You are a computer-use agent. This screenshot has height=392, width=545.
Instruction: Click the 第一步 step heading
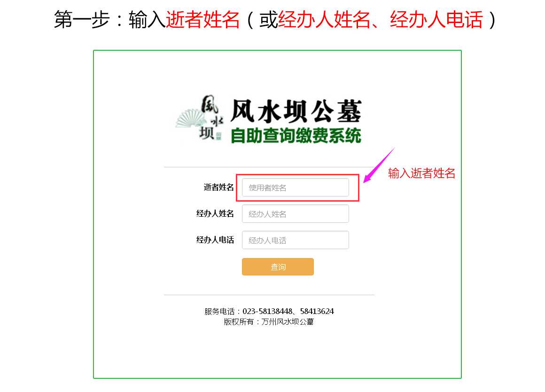[x=82, y=19]
